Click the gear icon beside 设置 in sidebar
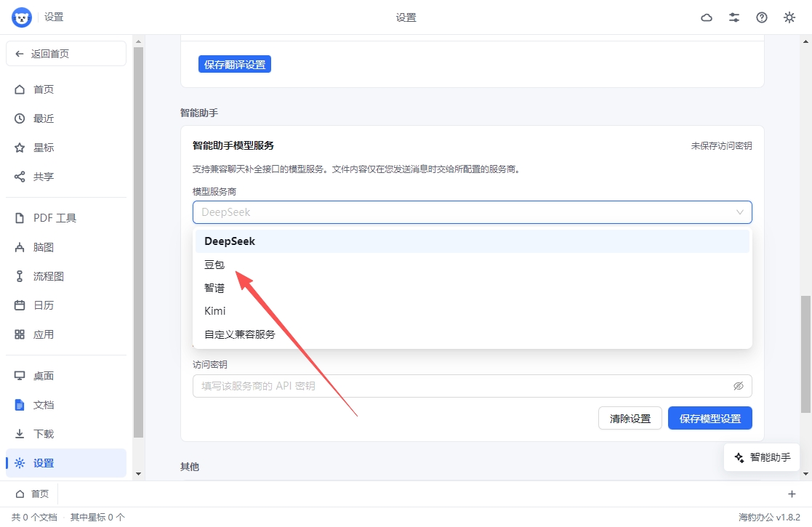The width and height of the screenshot is (812, 527). coord(20,463)
